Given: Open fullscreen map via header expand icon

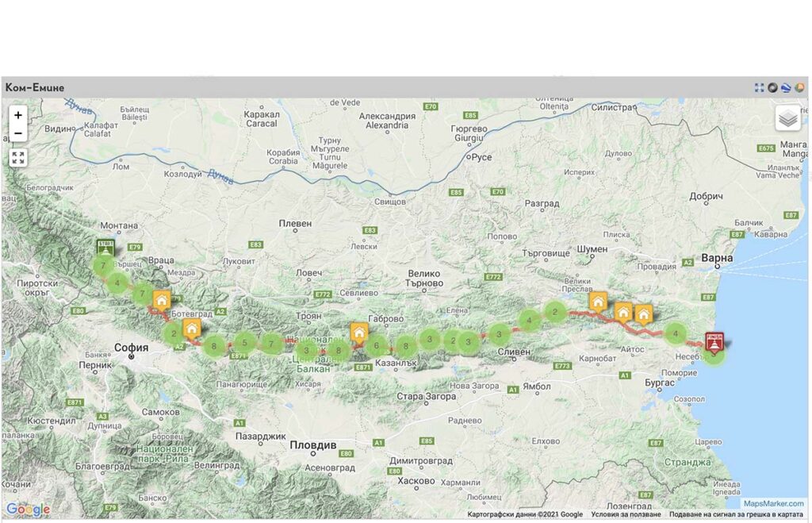Looking at the screenshot, I should pyautogui.click(x=759, y=87).
